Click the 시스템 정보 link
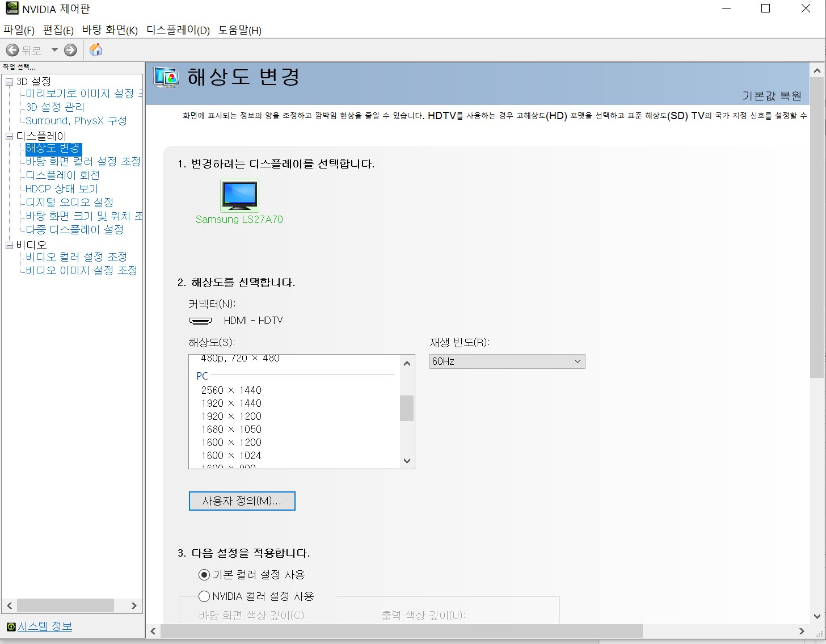The width and height of the screenshot is (826, 644). (x=45, y=627)
